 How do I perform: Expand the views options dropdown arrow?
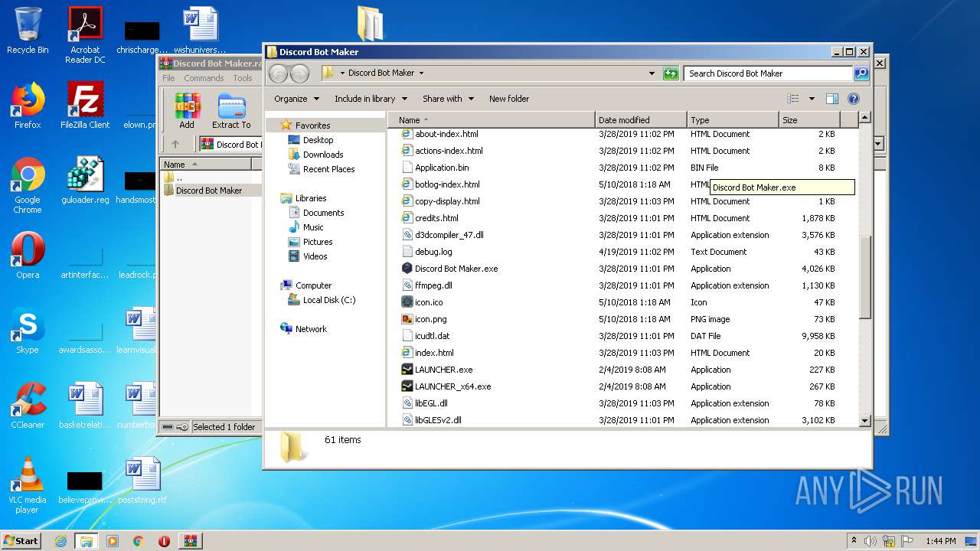pos(812,99)
